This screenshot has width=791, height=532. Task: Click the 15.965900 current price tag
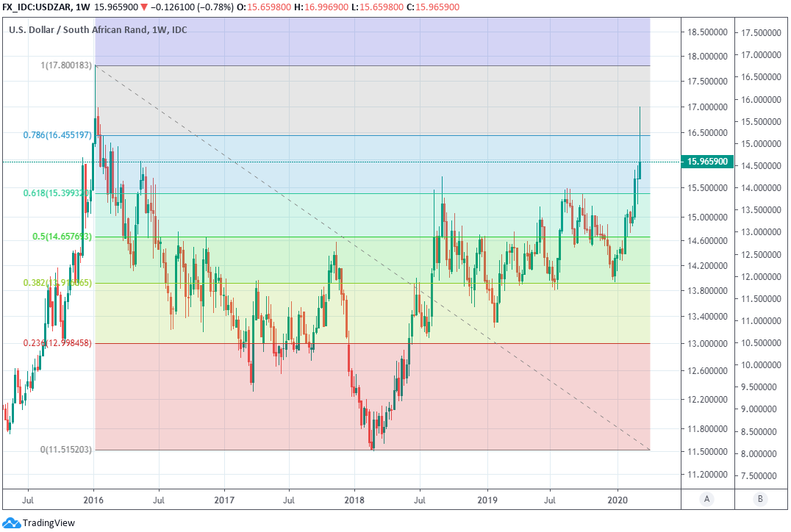click(708, 162)
